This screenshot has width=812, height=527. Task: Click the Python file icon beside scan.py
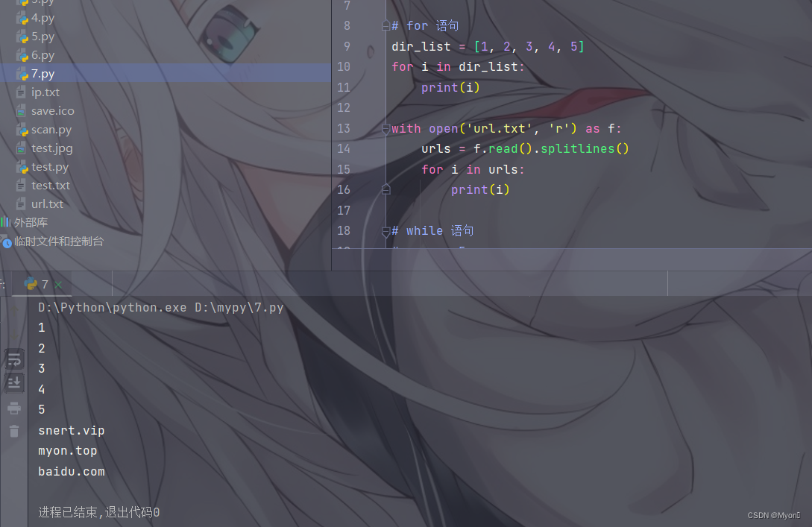pos(22,130)
